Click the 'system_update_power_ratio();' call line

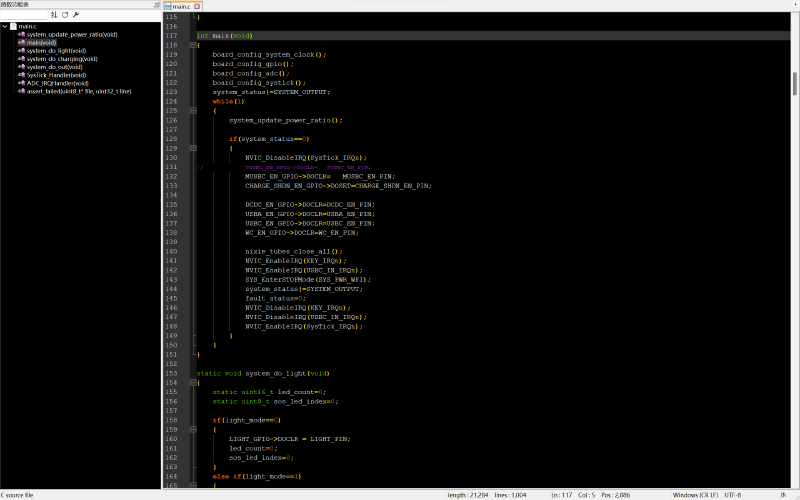pyautogui.click(x=286, y=120)
